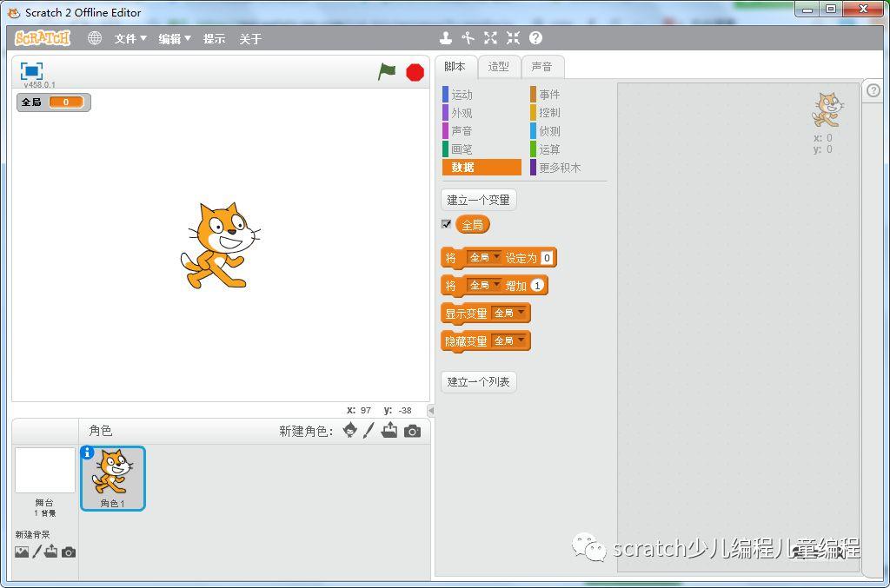Screen dimensions: 890x588
Task: Click the value field in 增加 block
Action: (x=537, y=285)
